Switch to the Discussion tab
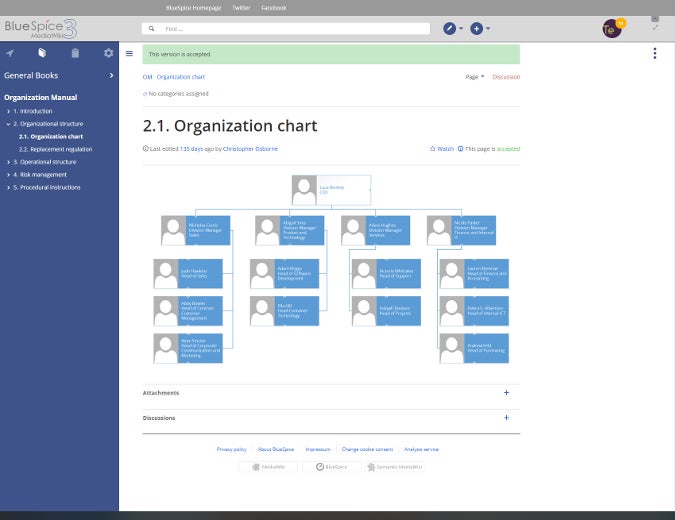Screen dimensions: 675x520 click(x=505, y=76)
